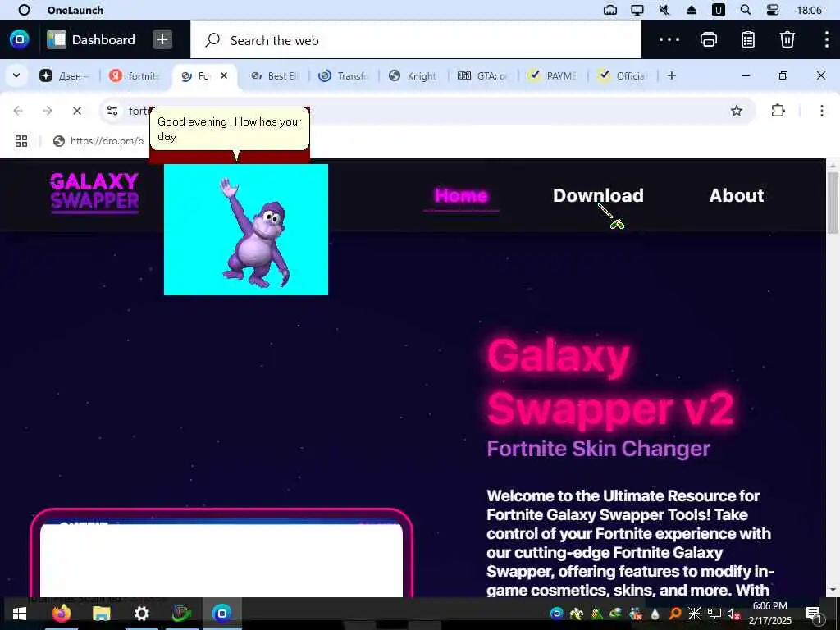
Task: Click Bonzi's Good evening speech bubble
Action: click(x=230, y=129)
